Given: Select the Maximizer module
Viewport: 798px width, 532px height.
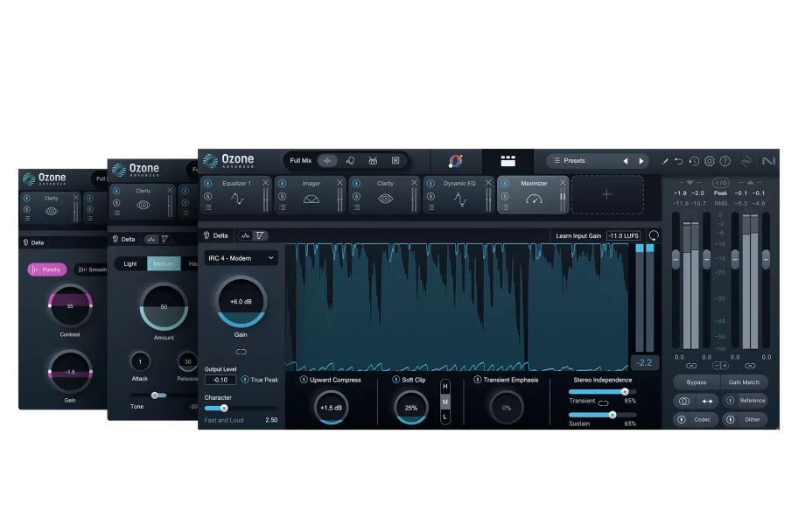Looking at the screenshot, I should [x=534, y=194].
